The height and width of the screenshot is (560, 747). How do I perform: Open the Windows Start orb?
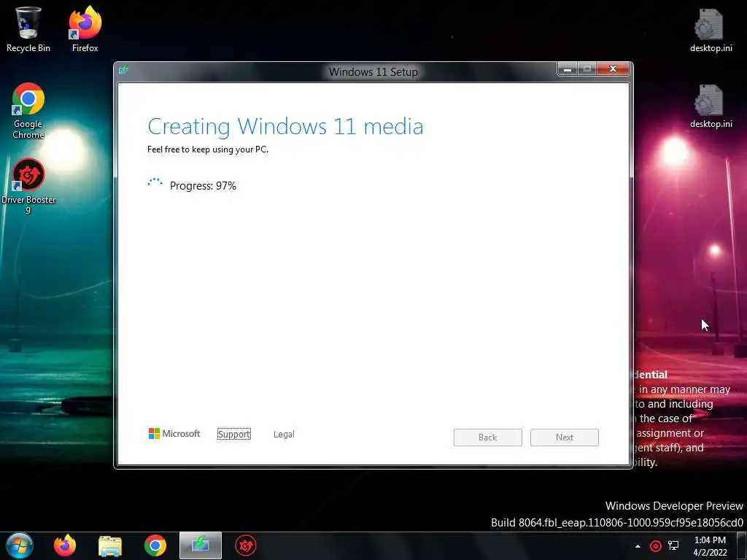pos(20,545)
